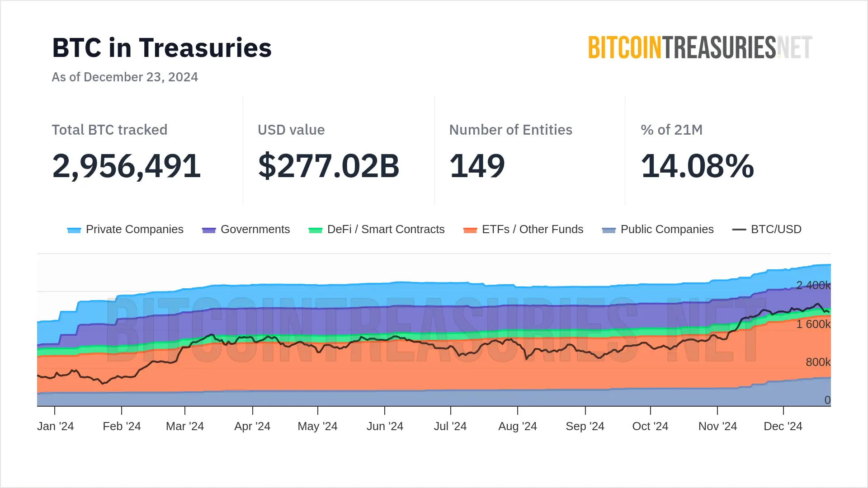Screen dimensions: 868x488
Task: Open the BitcoinTreasuries.net logo link
Action: tap(700, 47)
